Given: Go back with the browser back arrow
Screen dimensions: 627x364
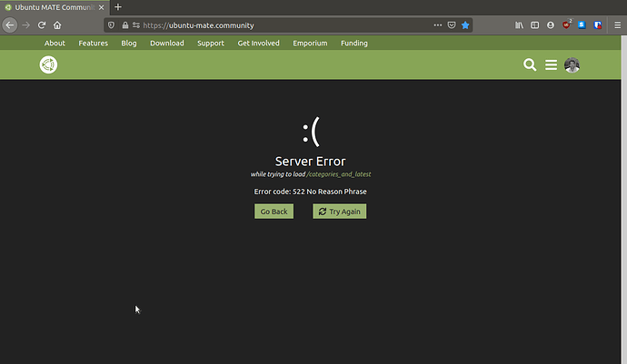Looking at the screenshot, I should click(10, 25).
